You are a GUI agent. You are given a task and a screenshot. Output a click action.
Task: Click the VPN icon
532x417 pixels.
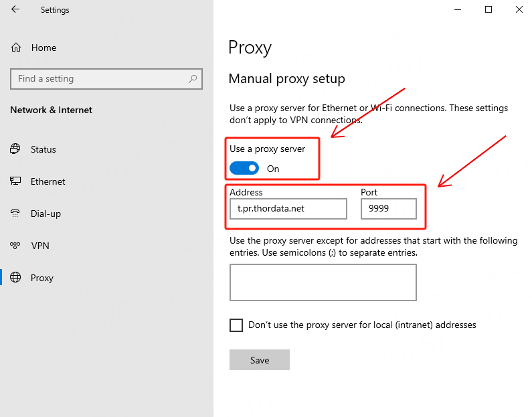click(15, 245)
